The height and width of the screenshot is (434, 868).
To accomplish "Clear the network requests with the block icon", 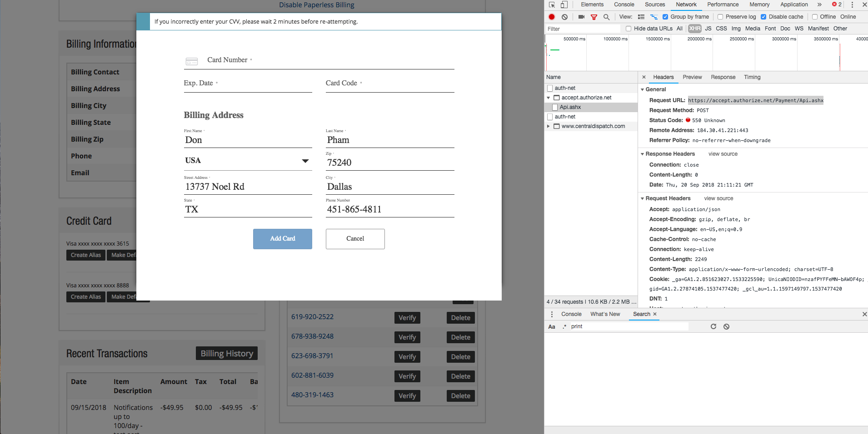I will [x=565, y=17].
